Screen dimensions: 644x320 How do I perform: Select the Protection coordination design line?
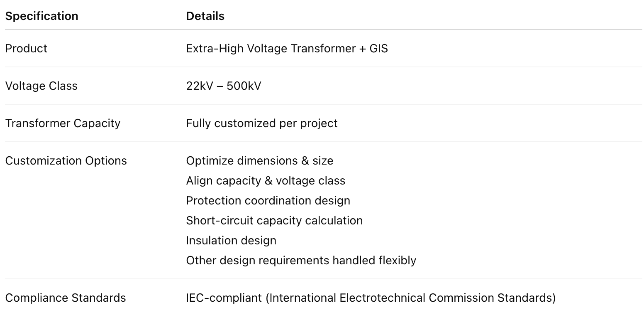(268, 201)
